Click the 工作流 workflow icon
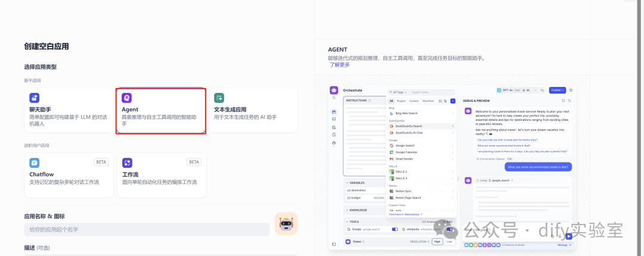The image size is (644, 256). coord(128,163)
